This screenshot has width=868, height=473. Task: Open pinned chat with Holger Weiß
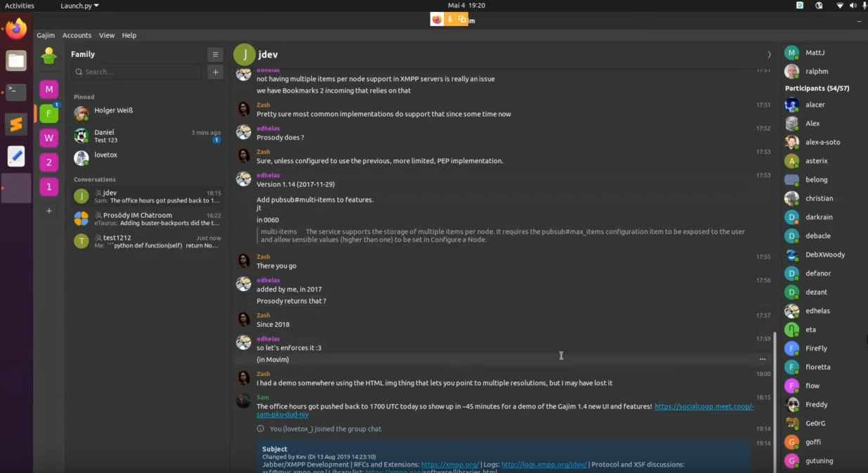coord(147,112)
